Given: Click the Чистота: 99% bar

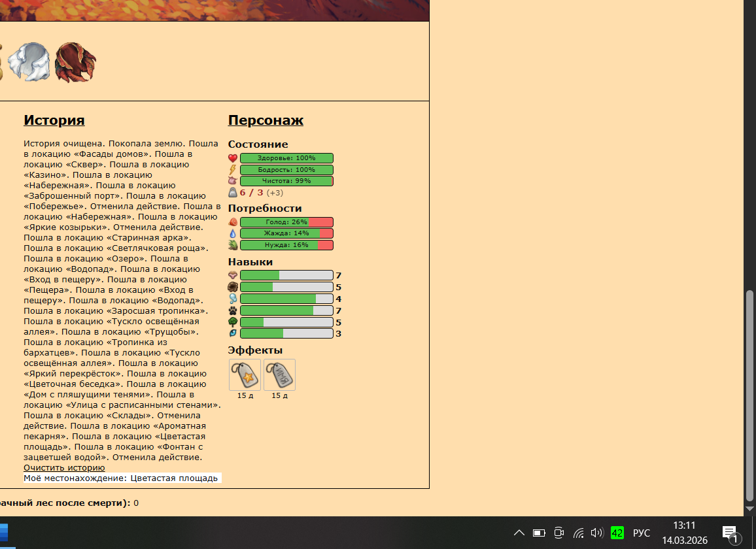Looking at the screenshot, I should click(x=286, y=181).
